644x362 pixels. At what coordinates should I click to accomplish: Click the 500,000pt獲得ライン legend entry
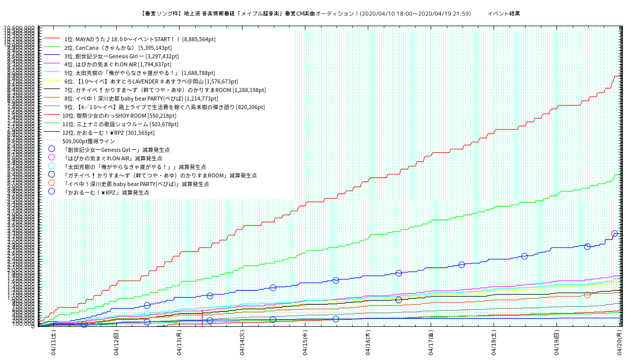(89, 141)
